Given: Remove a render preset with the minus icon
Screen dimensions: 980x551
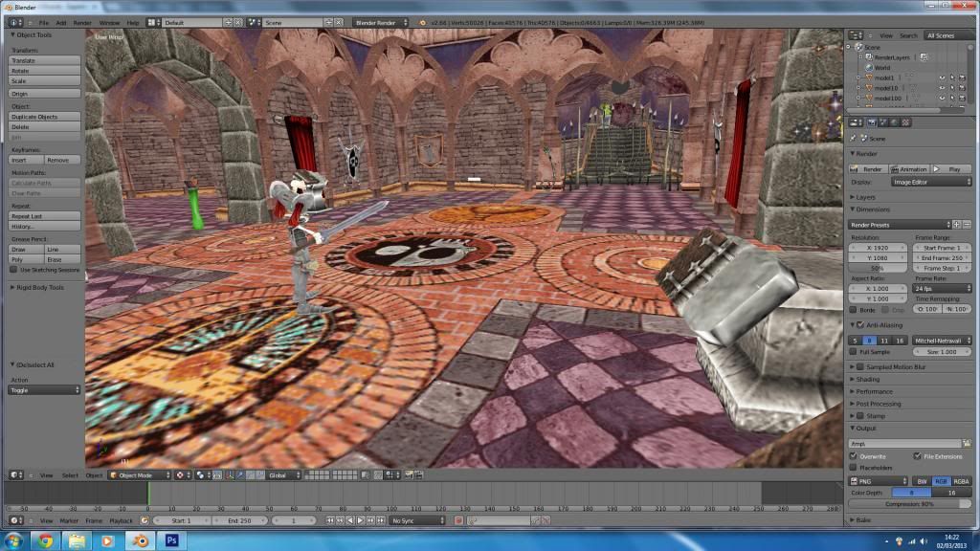Looking at the screenshot, I should (x=967, y=224).
